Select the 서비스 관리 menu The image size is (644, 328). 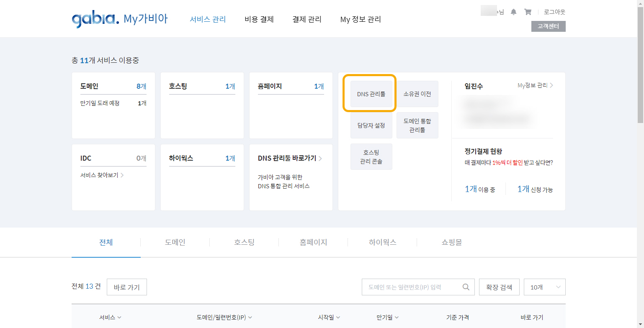208,19
